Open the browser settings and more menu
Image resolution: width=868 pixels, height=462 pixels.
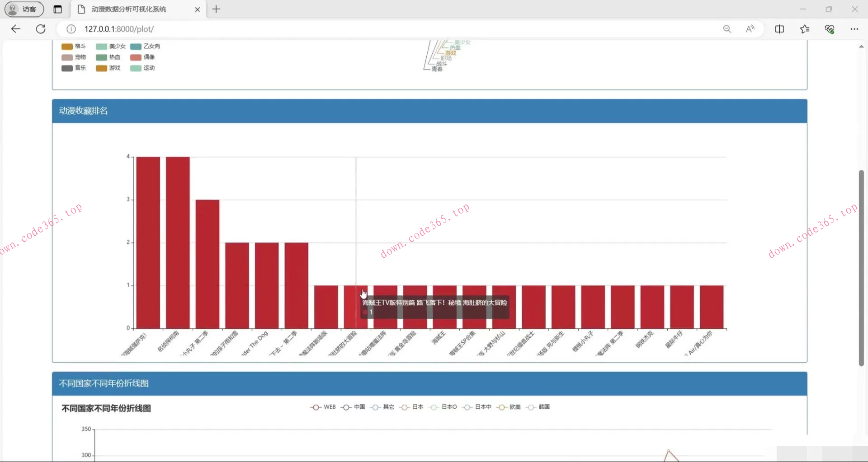click(x=854, y=29)
